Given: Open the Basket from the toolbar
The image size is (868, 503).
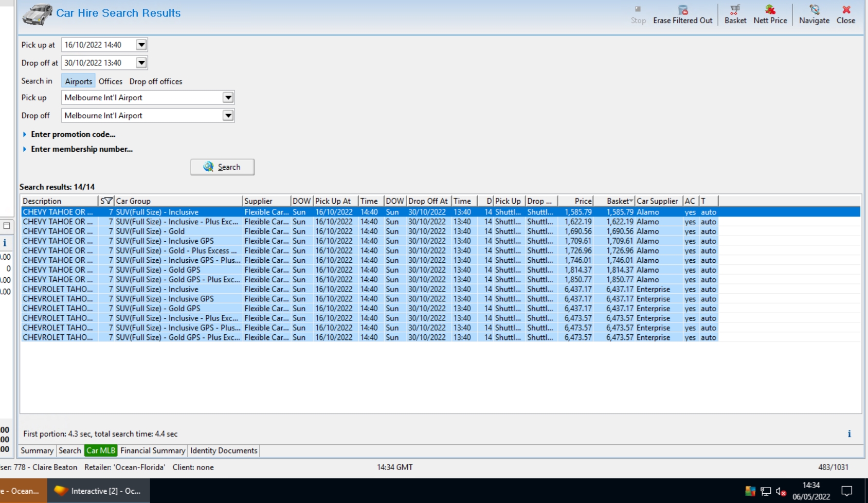Looking at the screenshot, I should point(735,14).
